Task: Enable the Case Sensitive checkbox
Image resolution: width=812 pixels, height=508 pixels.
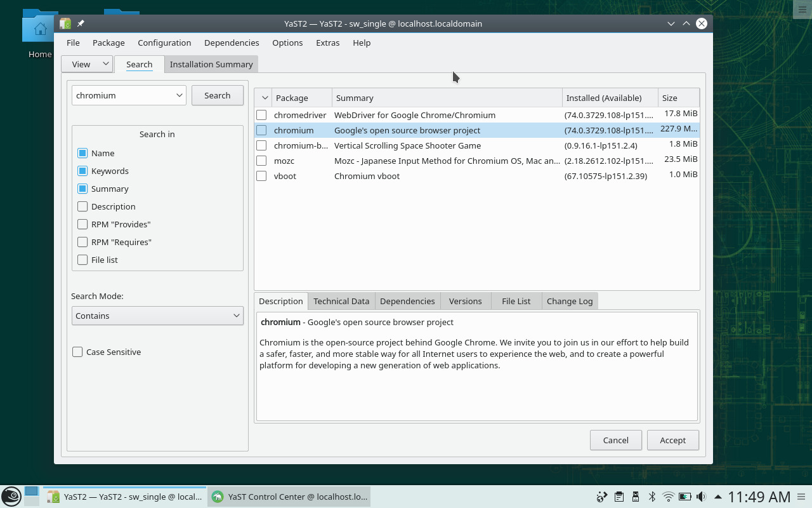Action: (77, 352)
